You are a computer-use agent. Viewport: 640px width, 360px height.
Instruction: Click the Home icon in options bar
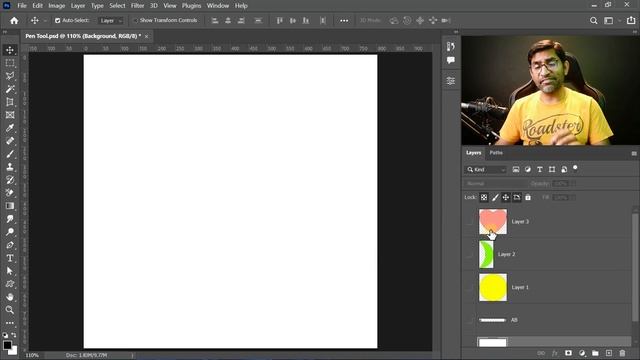click(x=14, y=20)
